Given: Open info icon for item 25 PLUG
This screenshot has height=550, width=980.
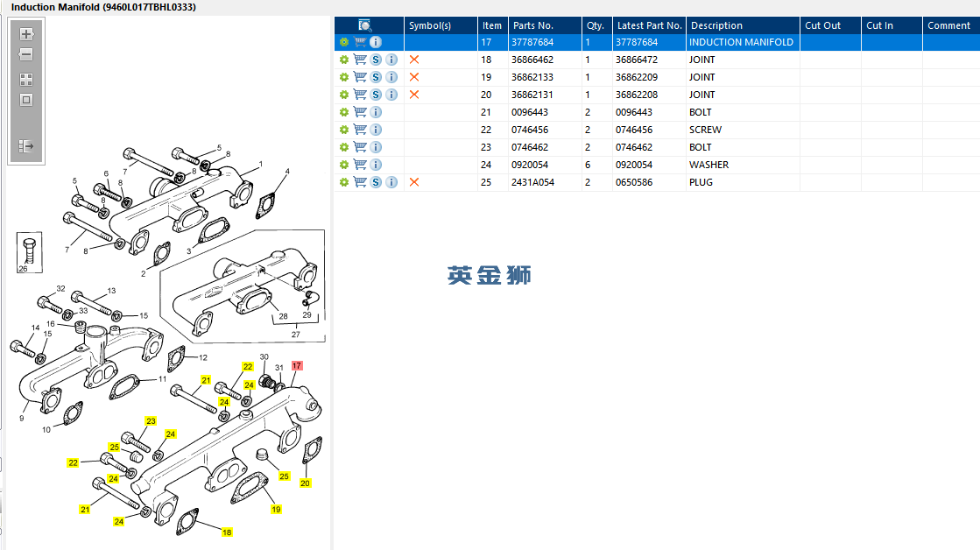Looking at the screenshot, I should (391, 182).
